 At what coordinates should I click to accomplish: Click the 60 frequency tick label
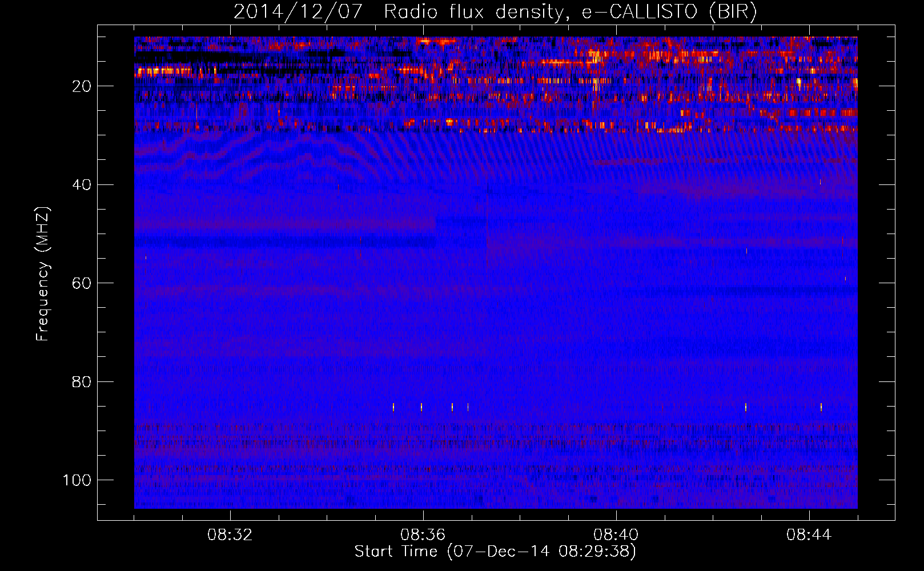click(82, 283)
